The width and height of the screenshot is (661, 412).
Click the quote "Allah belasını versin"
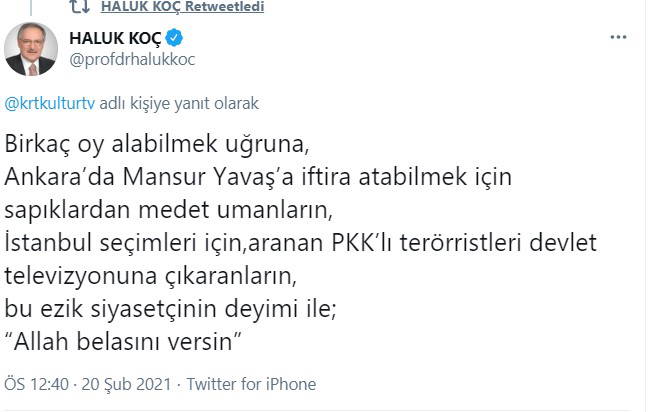[126, 342]
